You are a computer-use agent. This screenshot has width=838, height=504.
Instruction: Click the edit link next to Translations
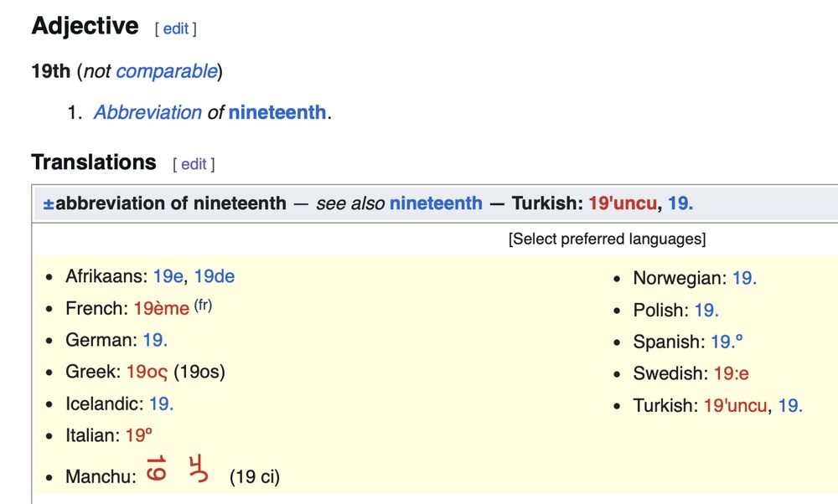pyautogui.click(x=194, y=164)
